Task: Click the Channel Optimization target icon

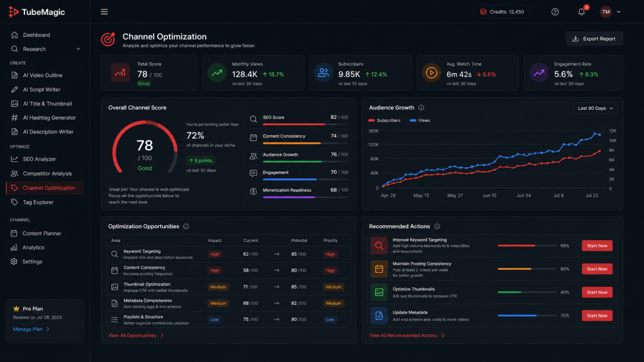Action: pyautogui.click(x=108, y=40)
